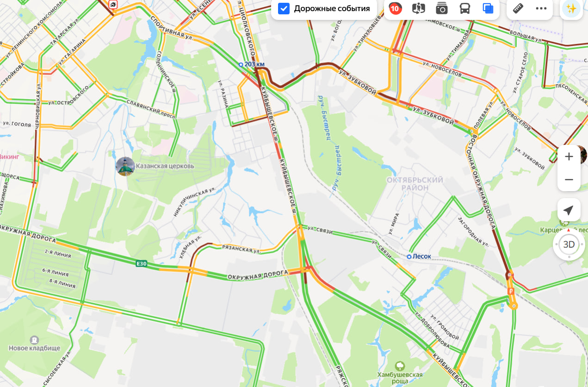Zoom out with the minus button
588x387 pixels.
[569, 180]
